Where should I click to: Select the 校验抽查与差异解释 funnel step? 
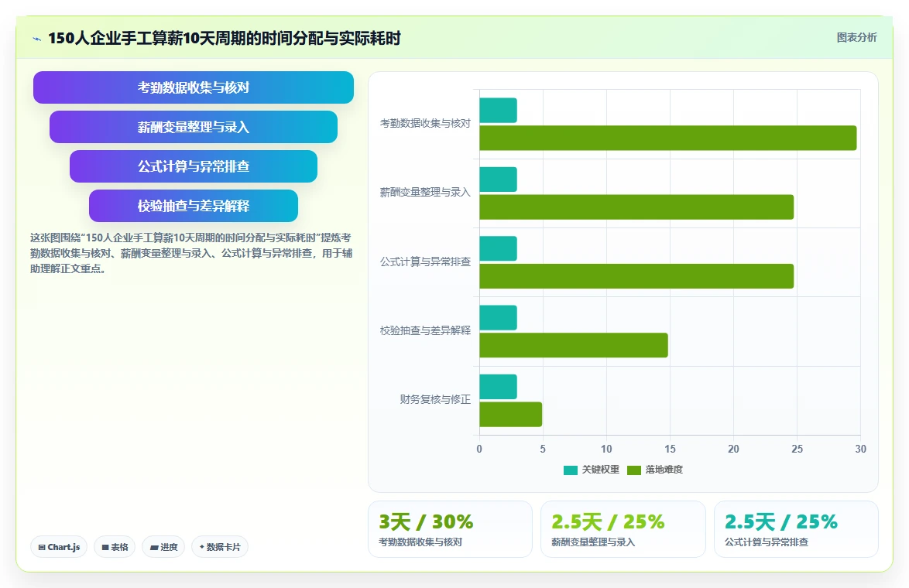(193, 206)
